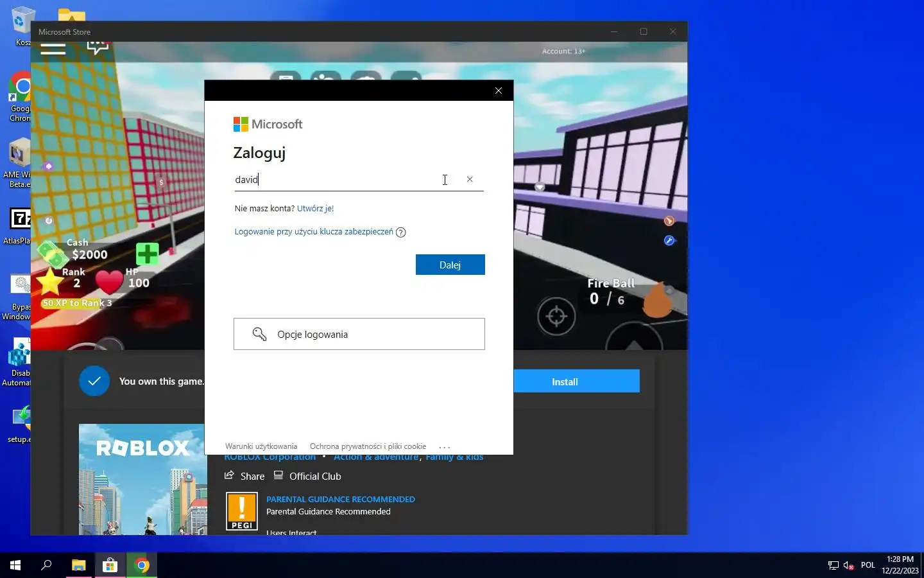Close the Microsoft sign-in dialog
This screenshot has width=924, height=578.
point(499,91)
